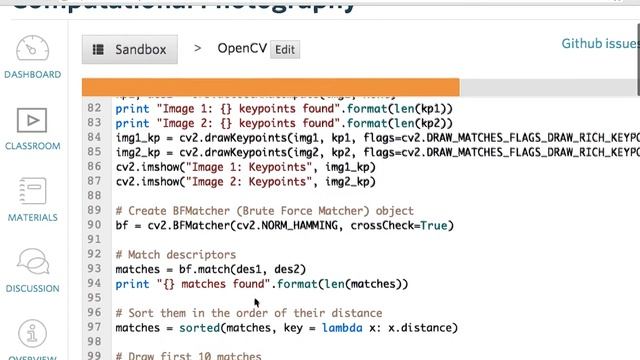This screenshot has width=640, height=360.
Task: Click the MATERIALS sidebar label
Action: 33,218
